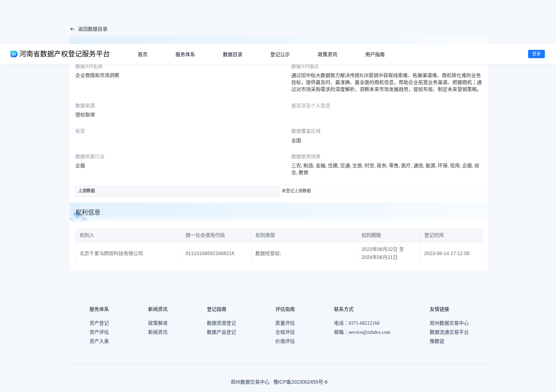Image resolution: width=556 pixels, height=392 pixels.
Task: Open 数据产品登记 footer link
Action: click(x=221, y=332)
